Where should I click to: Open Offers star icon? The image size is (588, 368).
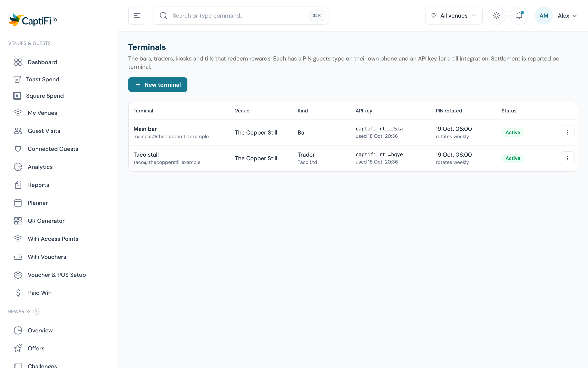tap(18, 348)
